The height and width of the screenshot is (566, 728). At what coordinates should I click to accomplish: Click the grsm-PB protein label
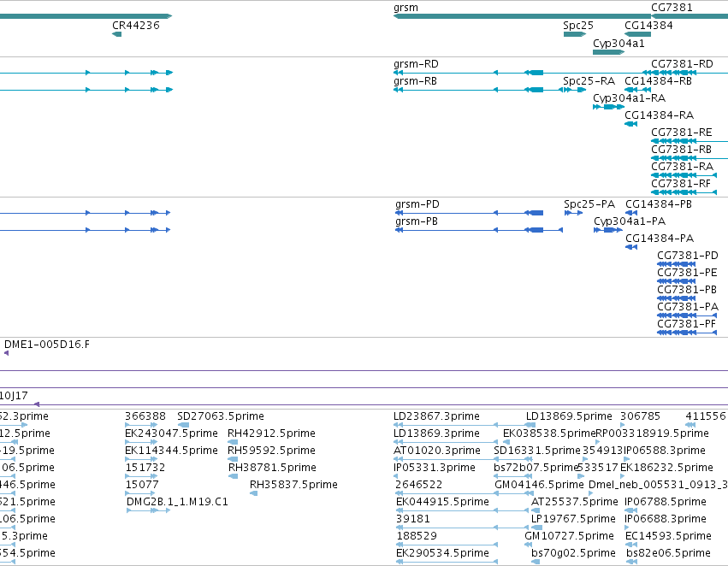417,221
